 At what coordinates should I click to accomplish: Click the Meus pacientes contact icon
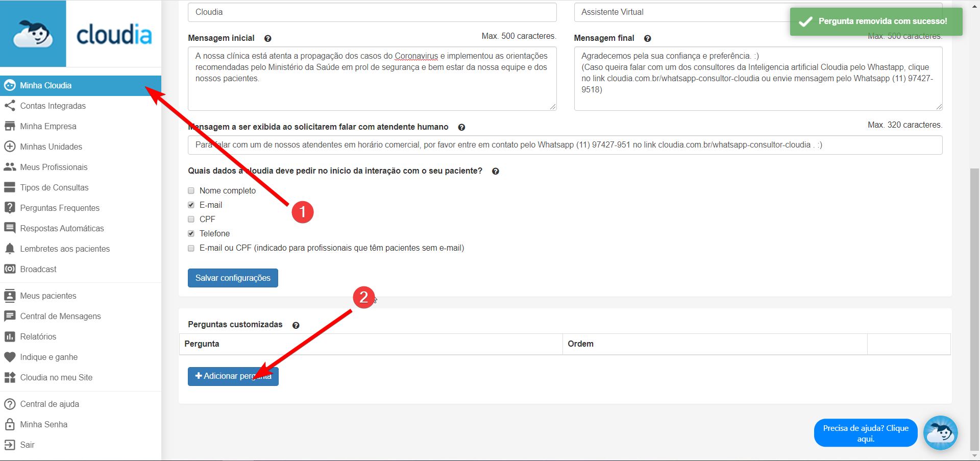point(10,296)
